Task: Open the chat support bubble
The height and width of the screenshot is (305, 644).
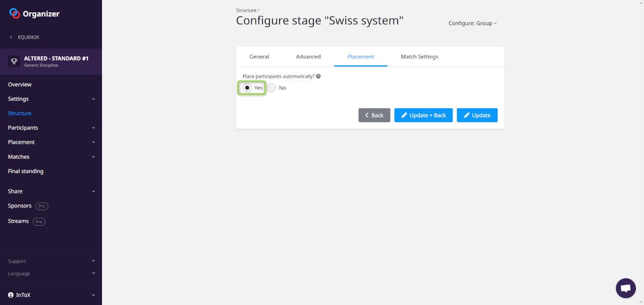Action: coord(625,288)
